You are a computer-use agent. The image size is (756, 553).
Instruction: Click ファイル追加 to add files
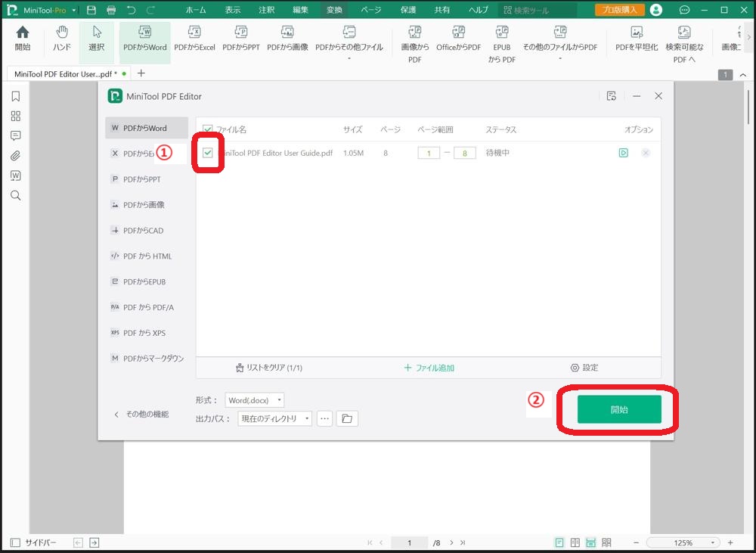coord(429,368)
